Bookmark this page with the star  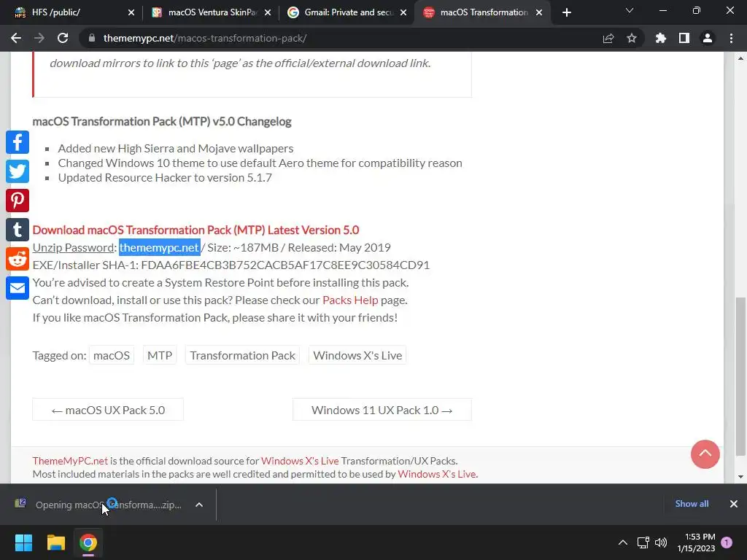(632, 38)
